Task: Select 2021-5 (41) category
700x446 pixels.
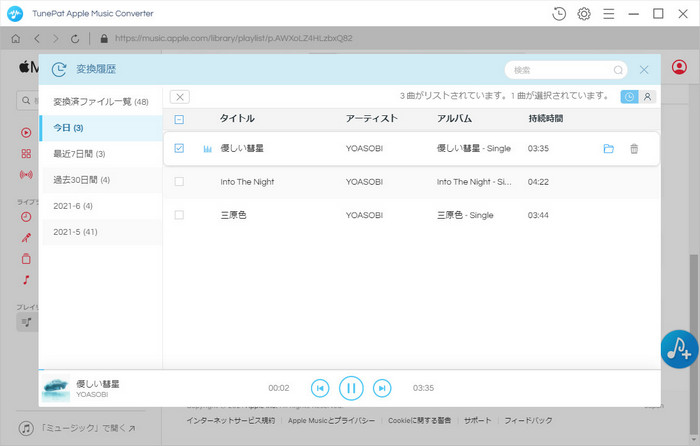Action: point(101,232)
